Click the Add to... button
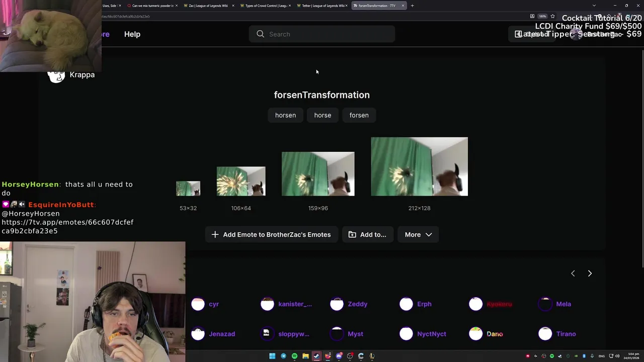This screenshot has height=362, width=644. [x=367, y=234]
